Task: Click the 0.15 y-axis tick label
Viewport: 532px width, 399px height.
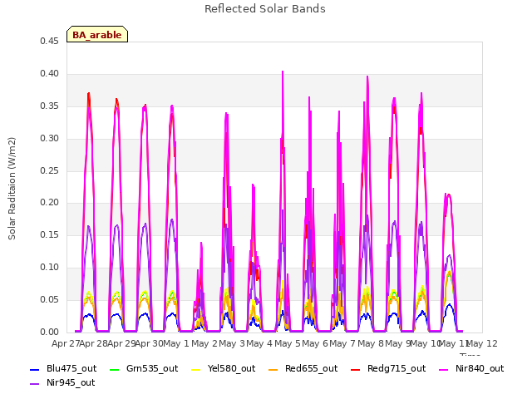Action: pos(49,234)
